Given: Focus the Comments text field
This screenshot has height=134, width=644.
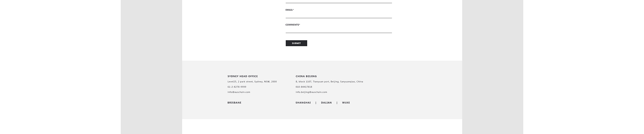Looking at the screenshot, I should coord(338,30).
